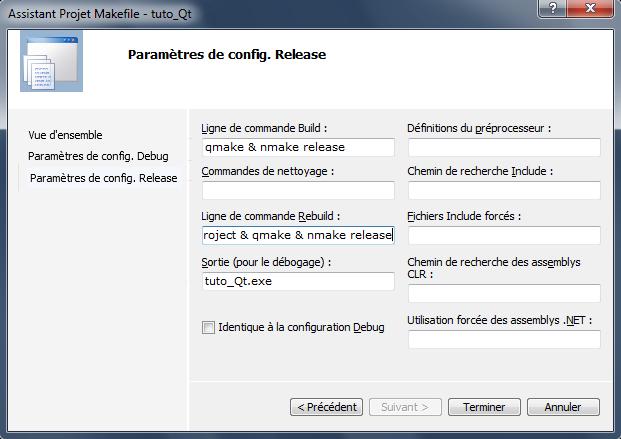Focus the Fichiers Include forcés field

pos(503,235)
